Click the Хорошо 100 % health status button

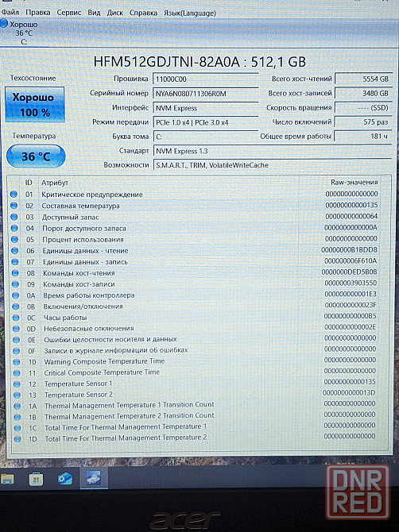[x=35, y=105]
